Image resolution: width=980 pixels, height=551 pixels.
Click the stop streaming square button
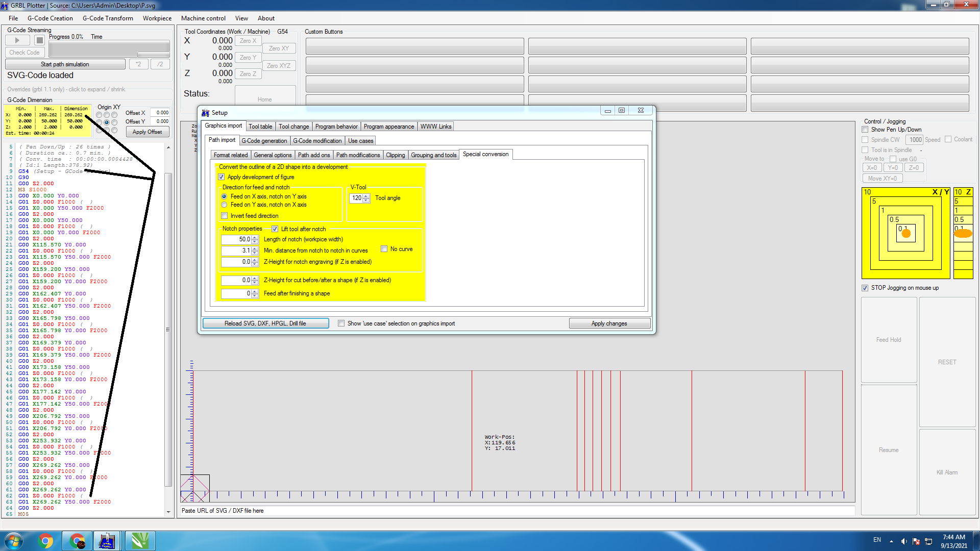click(x=40, y=40)
